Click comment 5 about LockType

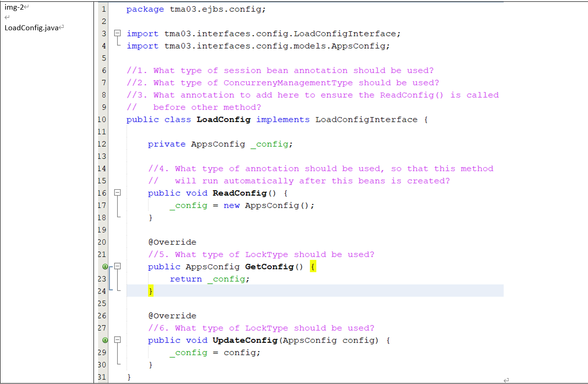pyautogui.click(x=261, y=254)
